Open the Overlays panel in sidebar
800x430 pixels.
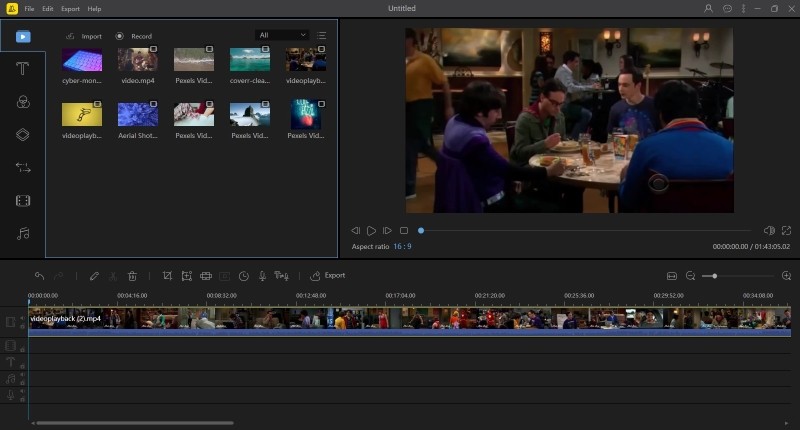click(x=22, y=135)
